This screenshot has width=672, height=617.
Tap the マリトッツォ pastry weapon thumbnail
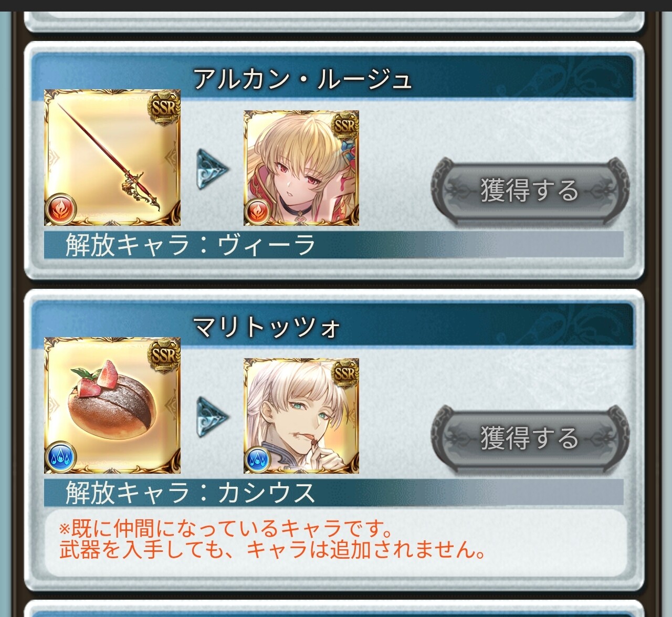coord(112,405)
